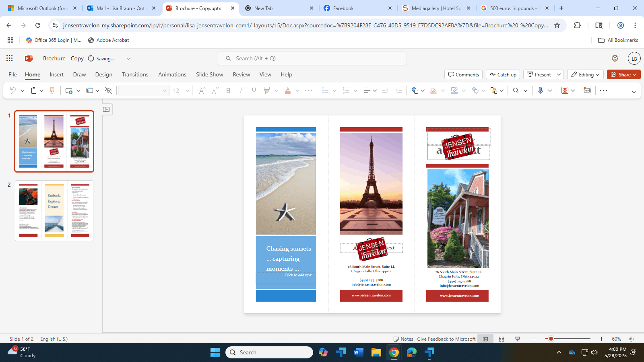Click the Increase Font Size icon

coord(202,90)
